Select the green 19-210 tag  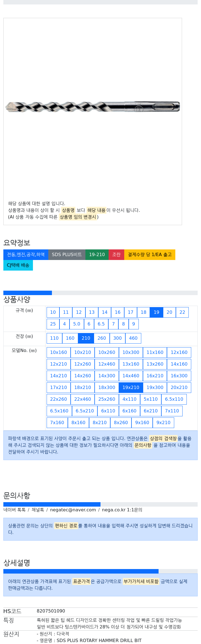tap(97, 255)
